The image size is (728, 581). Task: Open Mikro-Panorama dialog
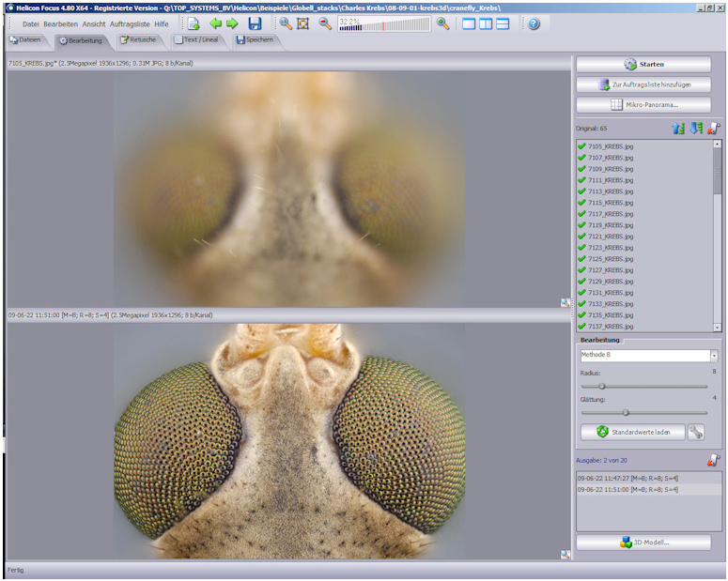pyautogui.click(x=643, y=105)
